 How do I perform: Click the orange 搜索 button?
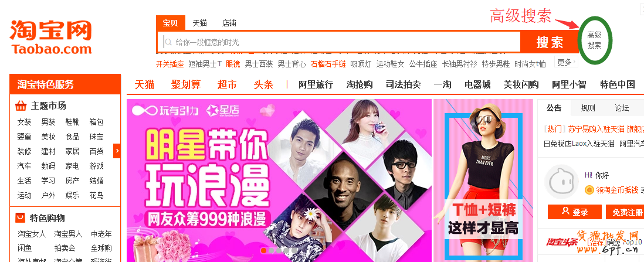pos(549,42)
